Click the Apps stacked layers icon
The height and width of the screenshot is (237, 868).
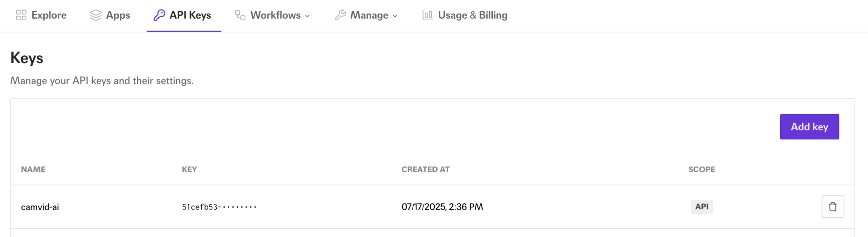click(x=96, y=15)
